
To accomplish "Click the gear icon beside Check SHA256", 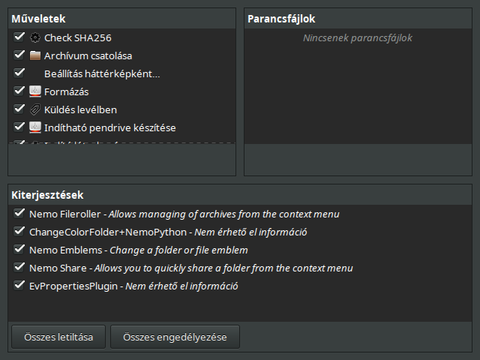I will 35,38.
